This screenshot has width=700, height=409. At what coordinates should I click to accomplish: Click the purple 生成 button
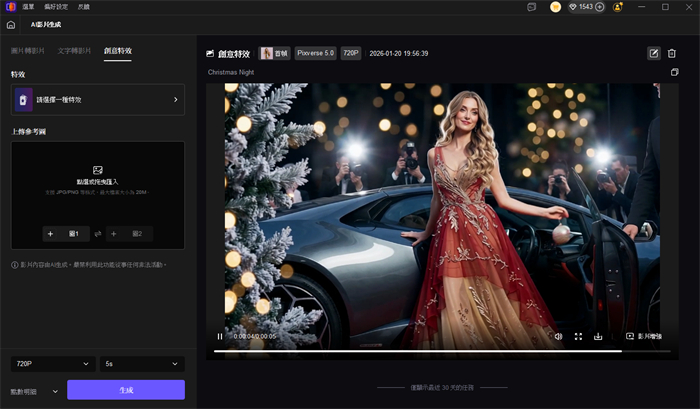coord(126,390)
